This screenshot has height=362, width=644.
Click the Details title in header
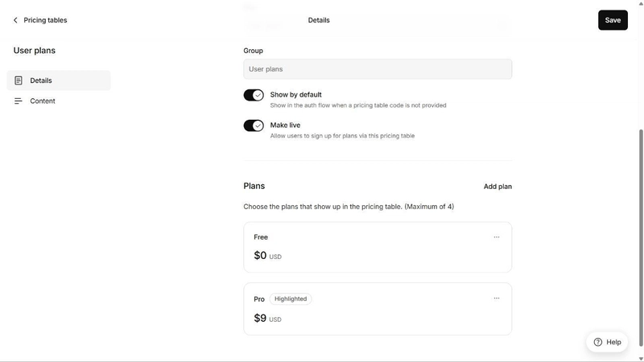319,20
